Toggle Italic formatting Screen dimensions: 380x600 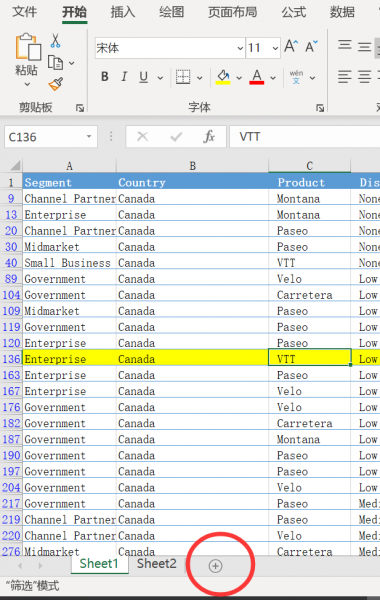click(124, 77)
